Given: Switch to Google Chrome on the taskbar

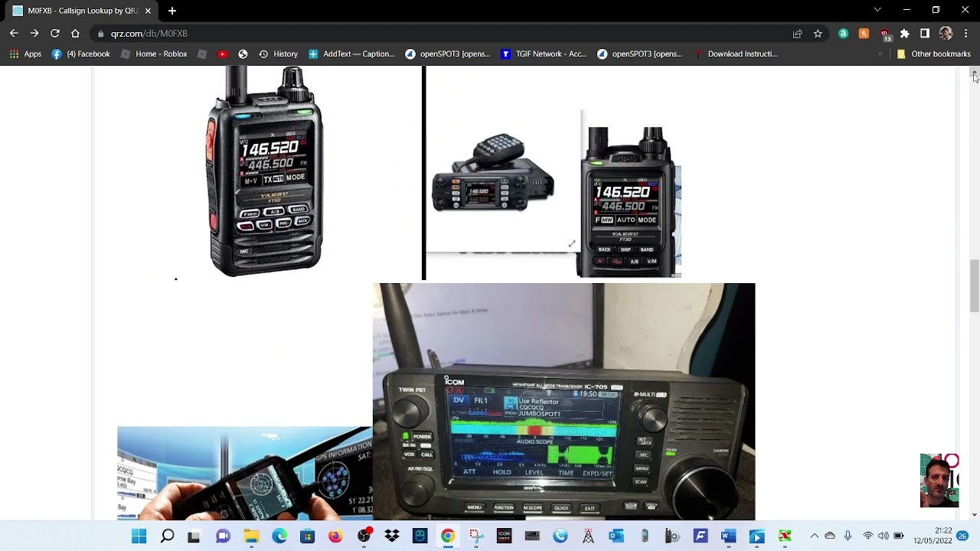Looking at the screenshot, I should click(448, 536).
